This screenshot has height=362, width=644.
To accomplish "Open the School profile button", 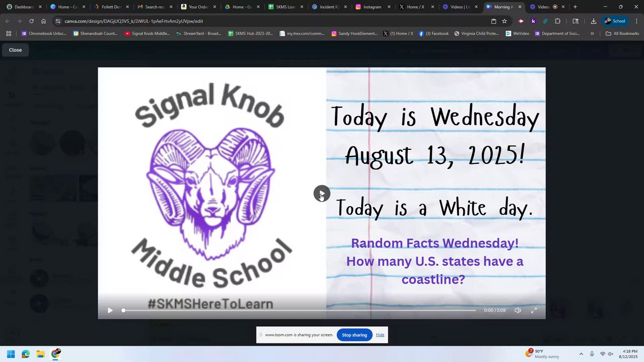I will [x=615, y=21].
